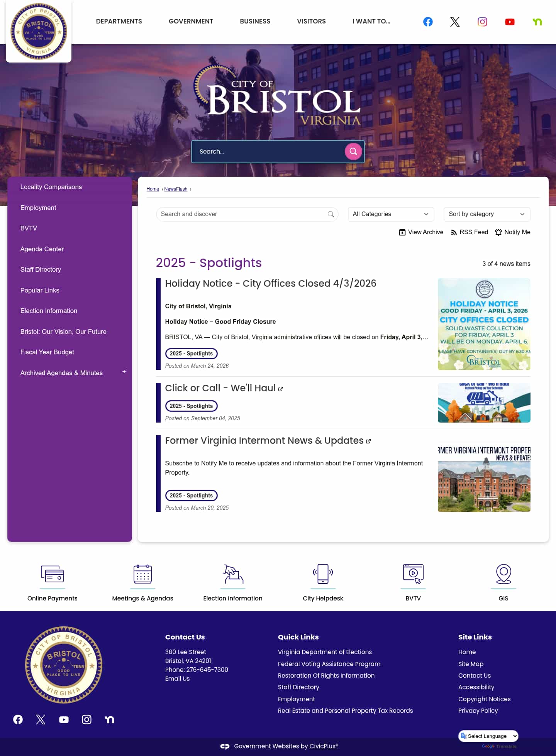The height and width of the screenshot is (756, 556).
Task: Click the footer X icon
Action: [x=41, y=719]
